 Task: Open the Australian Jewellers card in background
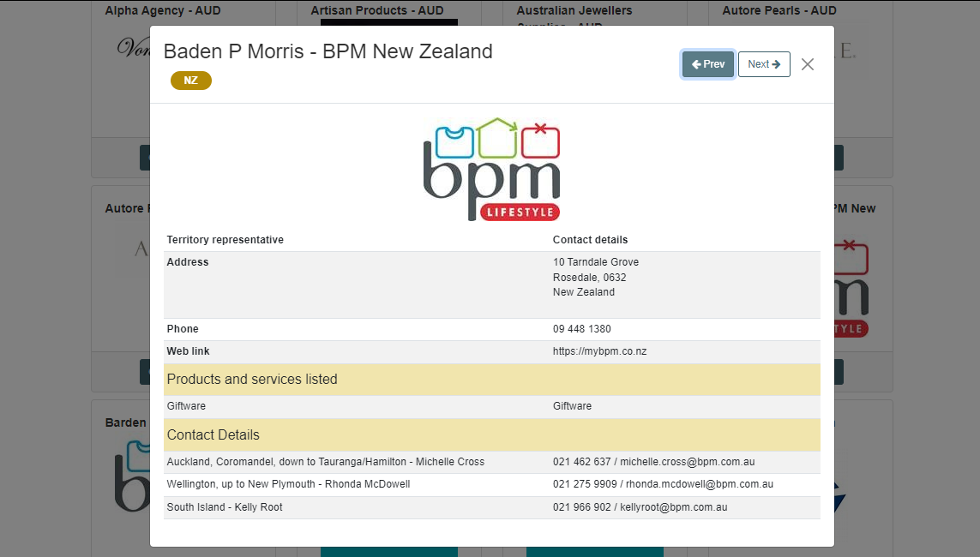(574, 10)
